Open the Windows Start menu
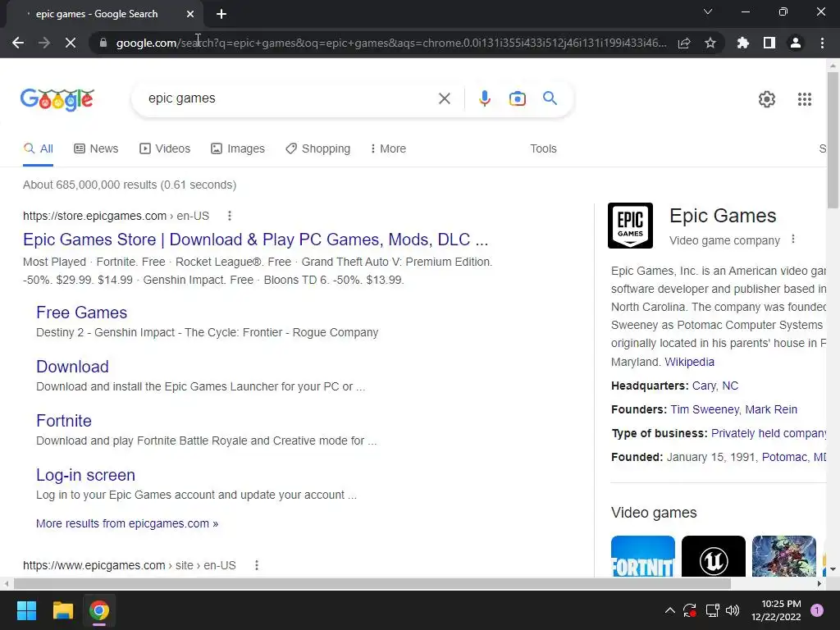The width and height of the screenshot is (840, 630). [x=26, y=610]
